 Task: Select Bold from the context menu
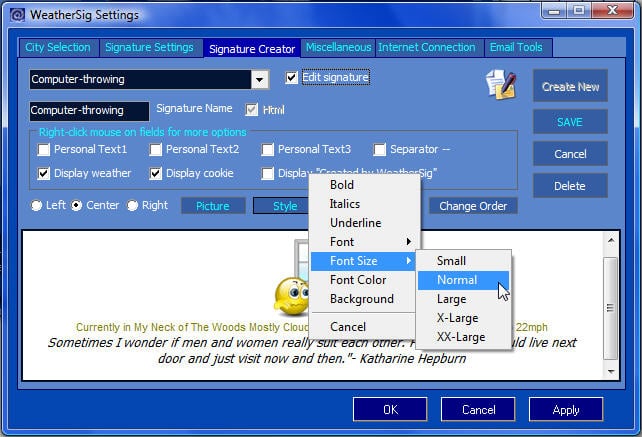pos(342,185)
